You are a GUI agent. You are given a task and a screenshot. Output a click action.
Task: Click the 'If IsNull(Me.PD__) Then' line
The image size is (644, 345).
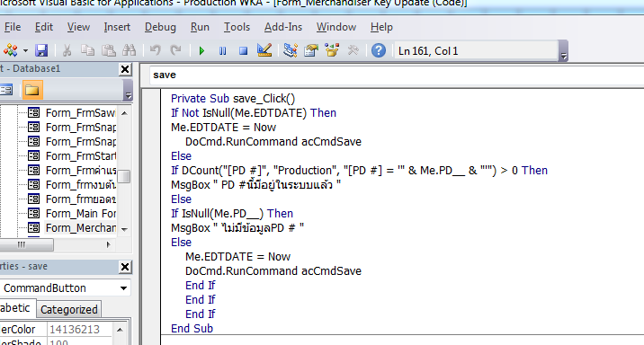(232, 213)
